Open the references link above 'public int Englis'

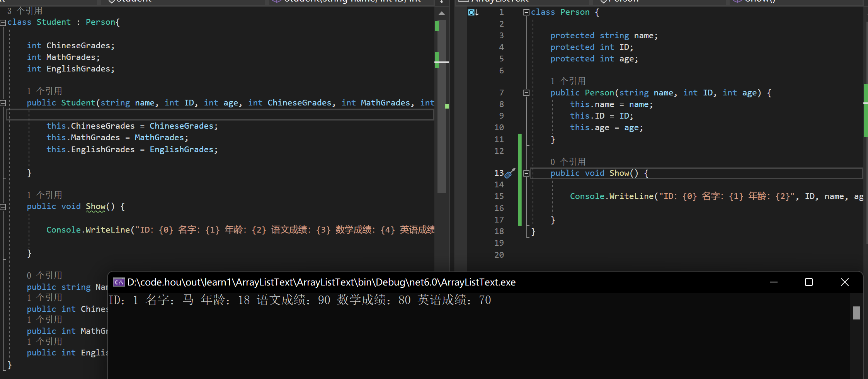tap(44, 342)
